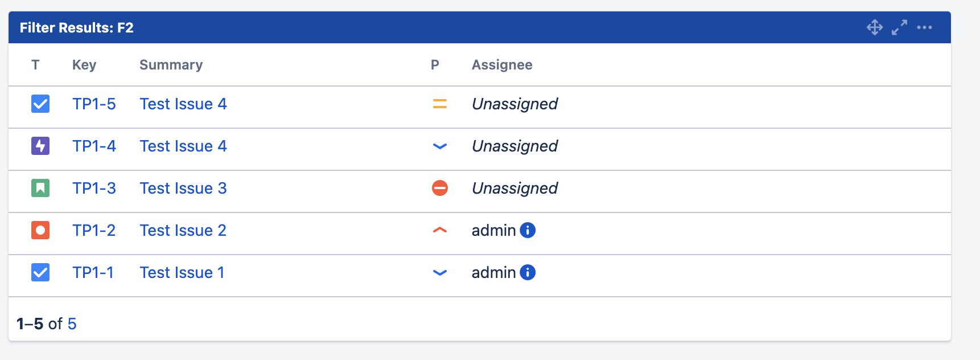980x360 pixels.
Task: Open issue key TP1-5
Action: point(94,104)
